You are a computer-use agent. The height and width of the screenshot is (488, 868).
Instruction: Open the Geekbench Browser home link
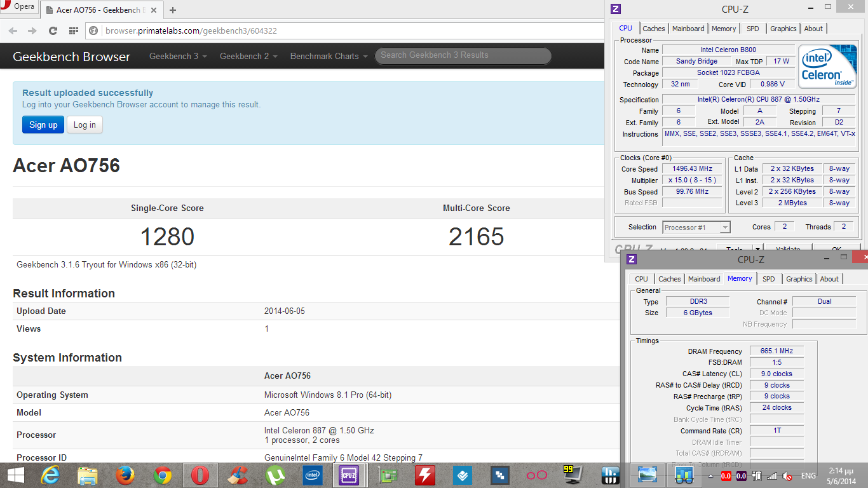[x=71, y=57]
